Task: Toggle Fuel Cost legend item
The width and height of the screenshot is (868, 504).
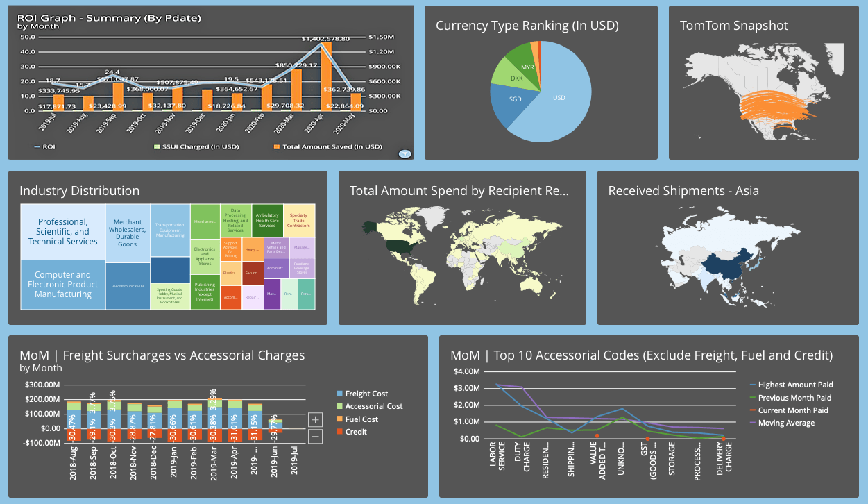Action: pyautogui.click(x=361, y=419)
